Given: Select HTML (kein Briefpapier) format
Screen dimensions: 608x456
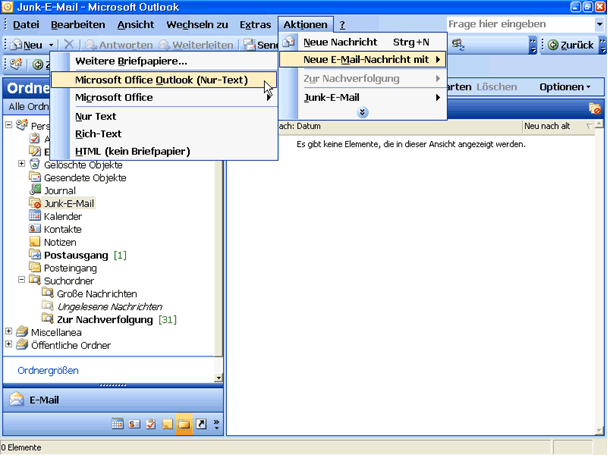Looking at the screenshot, I should [x=164, y=151].
